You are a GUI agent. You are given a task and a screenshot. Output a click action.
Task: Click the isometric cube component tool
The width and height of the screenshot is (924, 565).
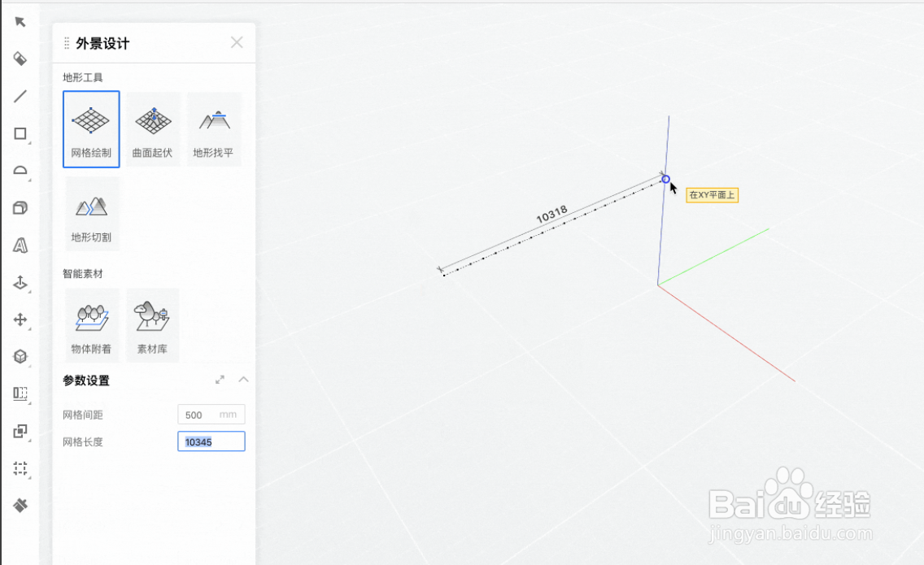pyautogui.click(x=20, y=356)
